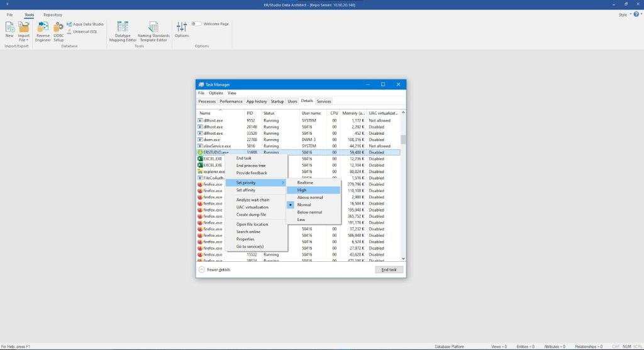644x350 pixels.
Task: Choose End task in the context menu
Action: 257,159
